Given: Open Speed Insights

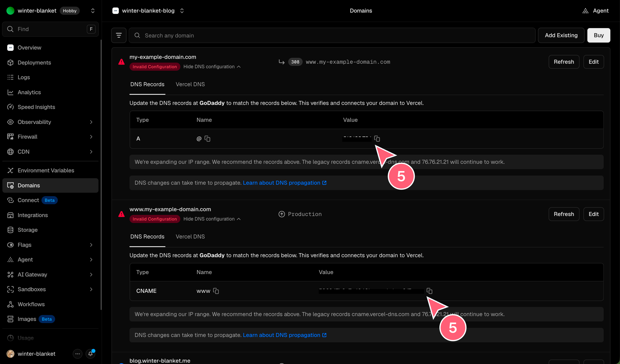Looking at the screenshot, I should (x=50, y=107).
